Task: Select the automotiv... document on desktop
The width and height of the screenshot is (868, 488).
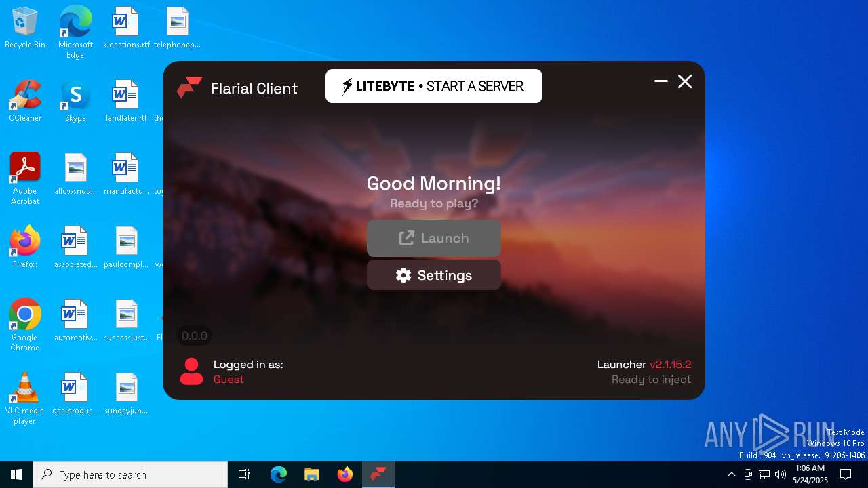Action: pos(75,321)
